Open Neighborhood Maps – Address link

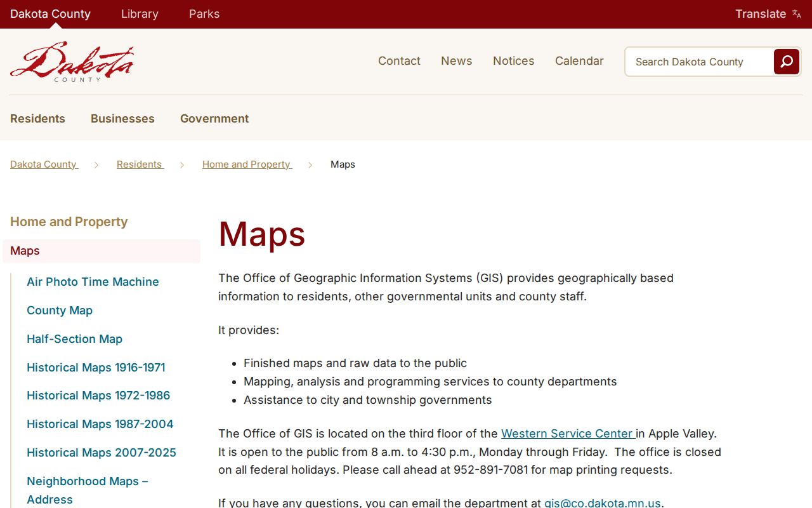[87, 490]
